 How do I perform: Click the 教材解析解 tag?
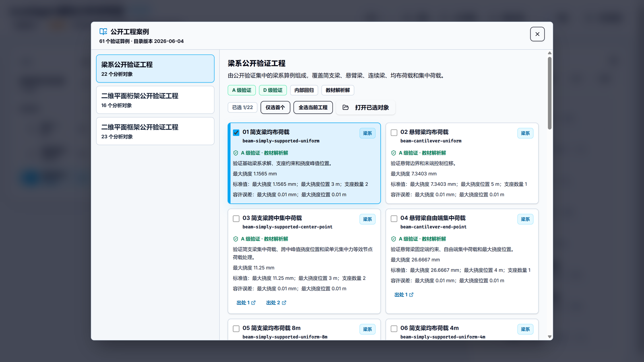point(338,90)
